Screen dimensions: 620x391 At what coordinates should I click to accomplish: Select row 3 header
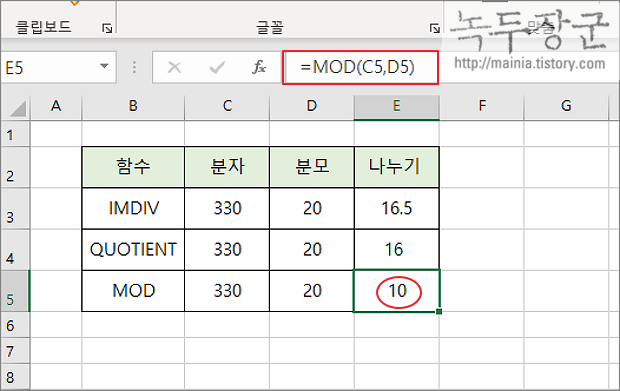(15, 209)
